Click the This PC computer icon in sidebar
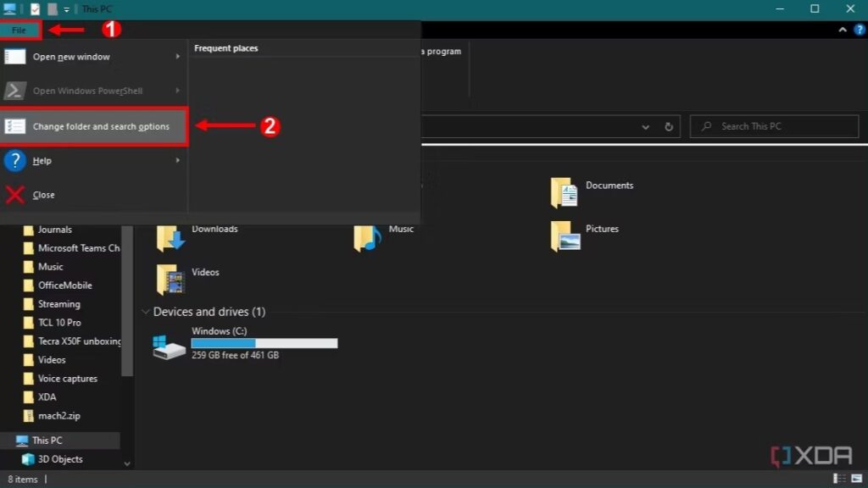The height and width of the screenshot is (488, 868). [22, 441]
